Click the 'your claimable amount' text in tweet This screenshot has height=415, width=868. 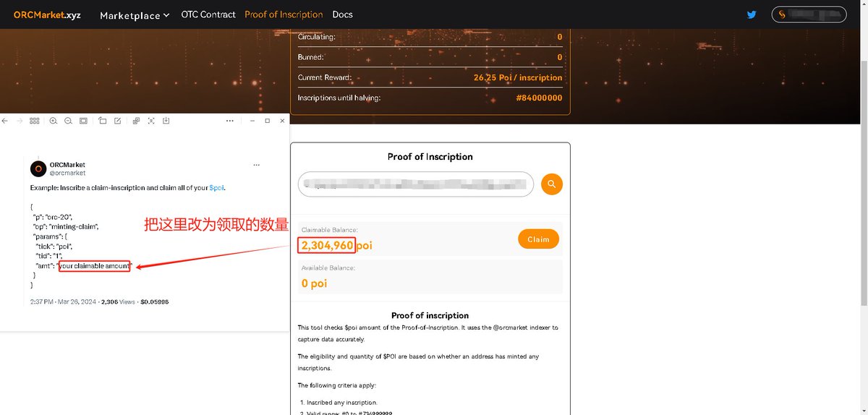click(x=94, y=266)
